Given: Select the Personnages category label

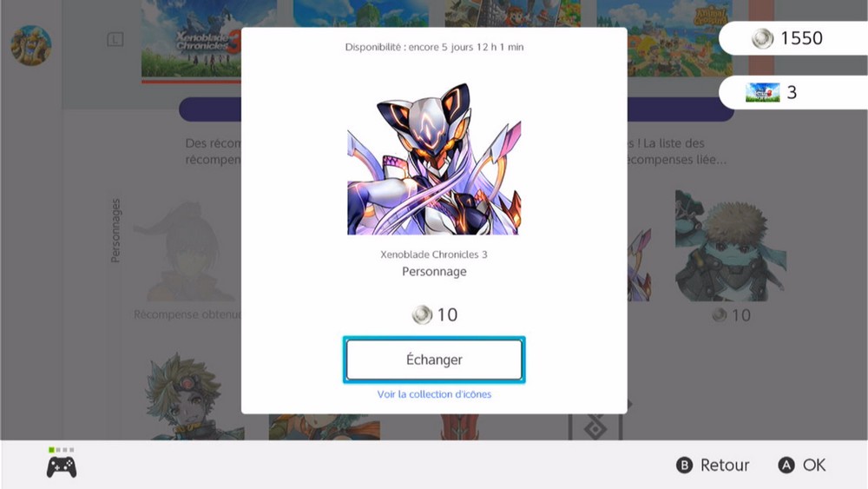Looking at the screenshot, I should [115, 230].
